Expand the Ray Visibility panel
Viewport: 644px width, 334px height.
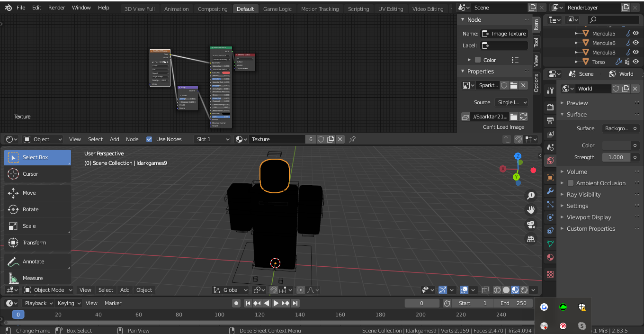pyautogui.click(x=583, y=195)
